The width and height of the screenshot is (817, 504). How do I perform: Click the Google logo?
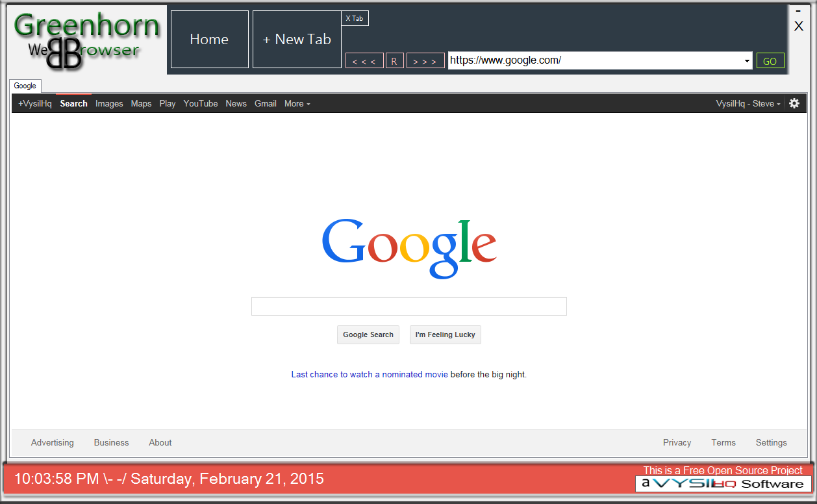click(x=408, y=247)
